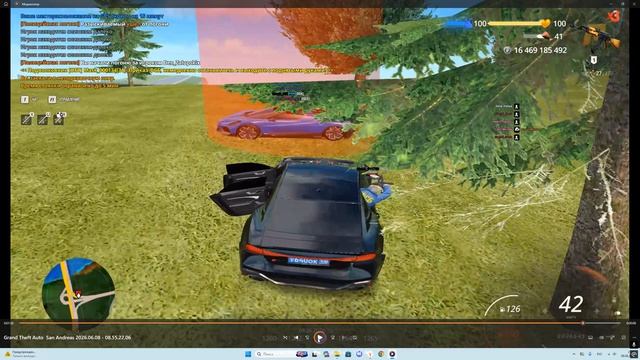Click the money counter 16 469 185 492
The width and height of the screenshot is (640, 360).
tap(540, 50)
